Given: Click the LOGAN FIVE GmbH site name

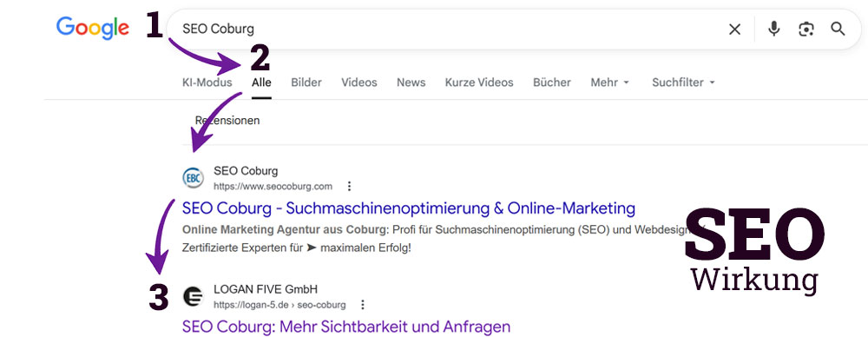Looking at the screenshot, I should tap(266, 289).
